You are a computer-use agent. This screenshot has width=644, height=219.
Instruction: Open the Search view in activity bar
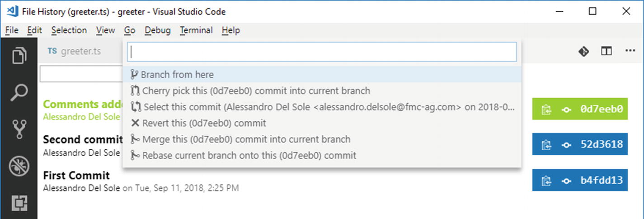pyautogui.click(x=19, y=93)
